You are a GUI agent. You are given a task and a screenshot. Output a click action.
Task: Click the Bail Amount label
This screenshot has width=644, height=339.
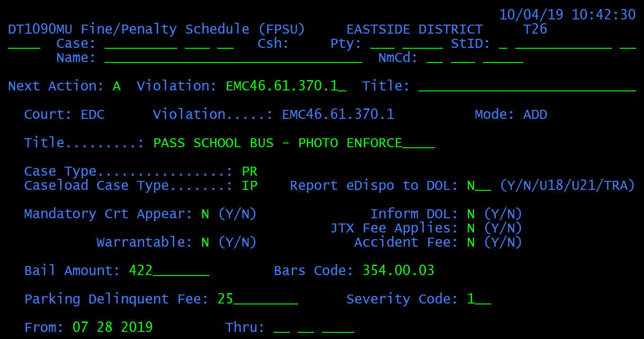[x=72, y=271]
